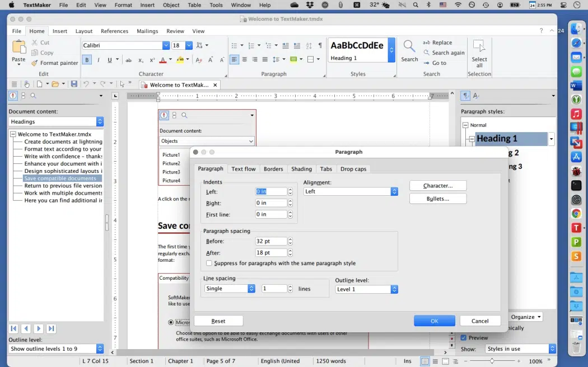
Task: Open Styles in use dropdown
Action: tap(552, 349)
